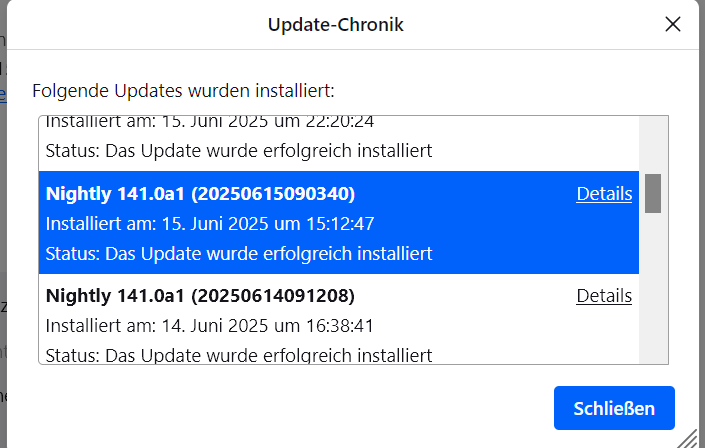The image size is (705, 448).
Task: Click scrollbar track above the thumb
Action: click(653, 145)
